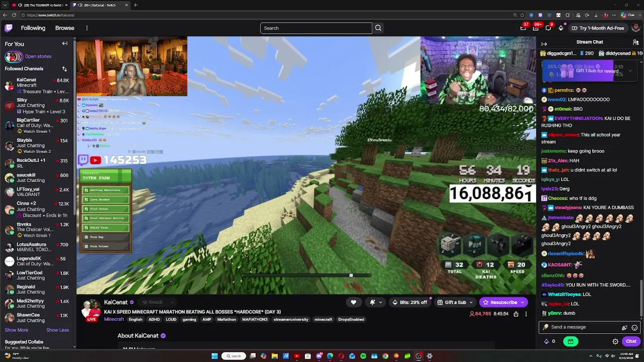Click the DropsEnabled tag

351,319
